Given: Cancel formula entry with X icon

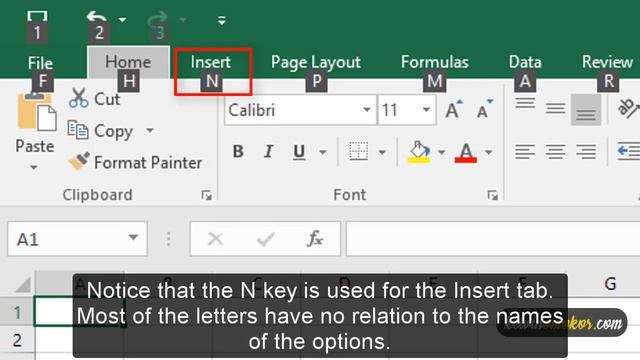Looking at the screenshot, I should coord(216,239).
